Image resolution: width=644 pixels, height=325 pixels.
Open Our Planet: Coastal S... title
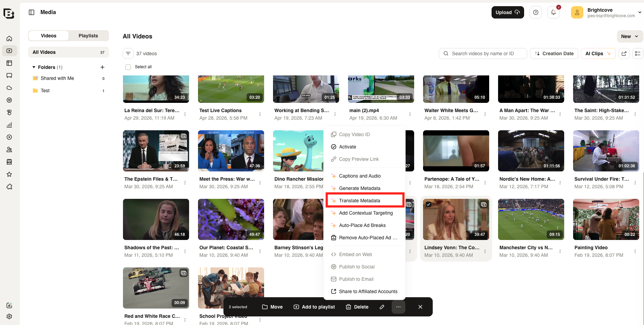pyautogui.click(x=226, y=248)
